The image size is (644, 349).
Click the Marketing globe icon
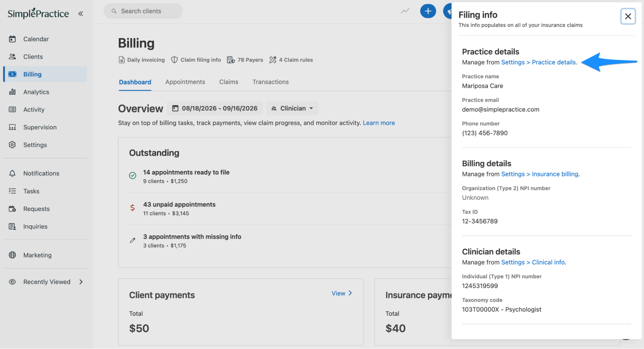[12, 255]
